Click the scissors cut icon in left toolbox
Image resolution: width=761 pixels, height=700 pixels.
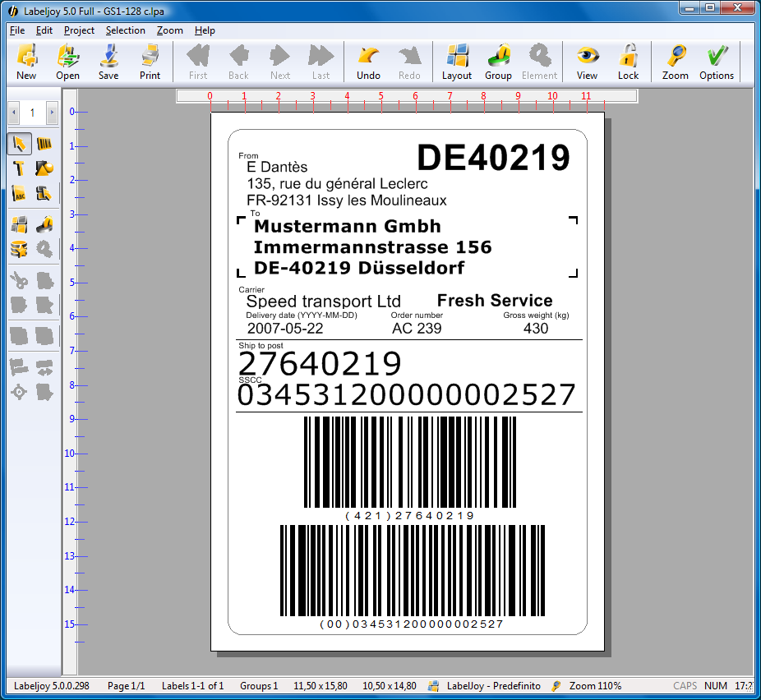point(20,280)
